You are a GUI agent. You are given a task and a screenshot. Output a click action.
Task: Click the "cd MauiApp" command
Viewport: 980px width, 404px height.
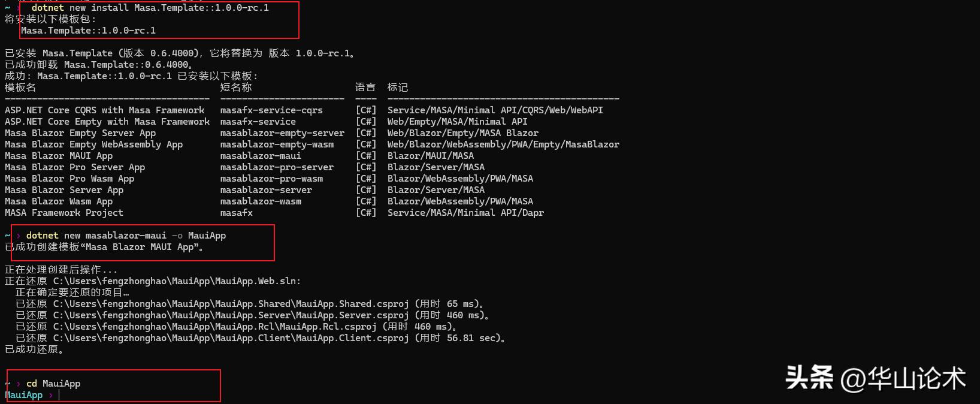[x=53, y=384]
